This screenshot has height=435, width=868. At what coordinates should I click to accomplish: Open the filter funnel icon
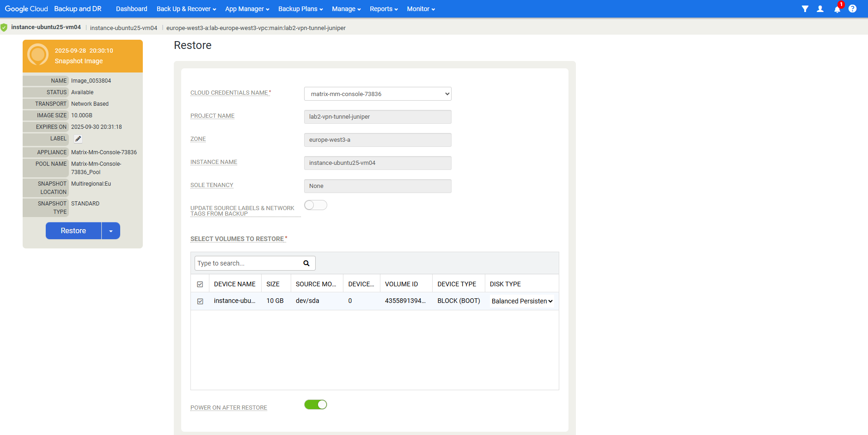pos(805,9)
